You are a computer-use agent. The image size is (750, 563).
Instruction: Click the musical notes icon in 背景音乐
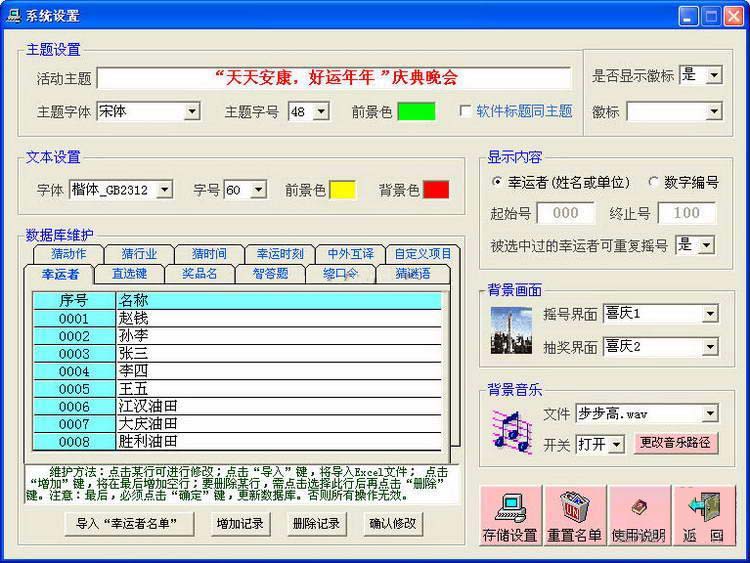pos(511,430)
